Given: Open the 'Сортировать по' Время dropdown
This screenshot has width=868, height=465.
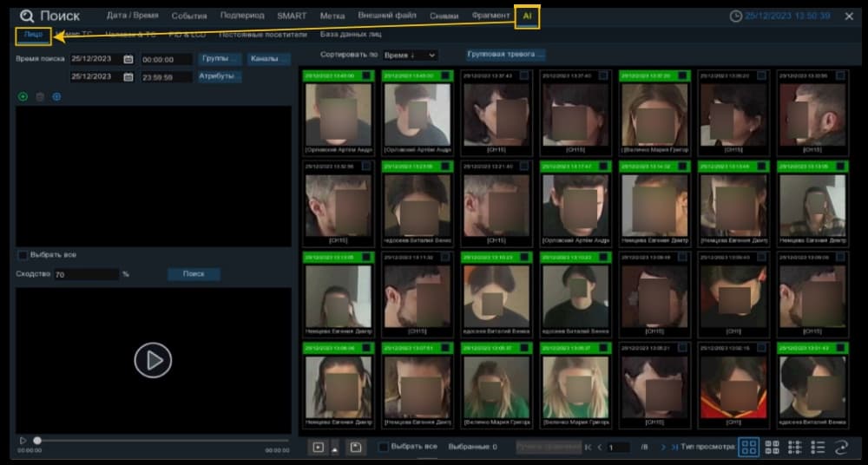Looking at the screenshot, I should [411, 56].
